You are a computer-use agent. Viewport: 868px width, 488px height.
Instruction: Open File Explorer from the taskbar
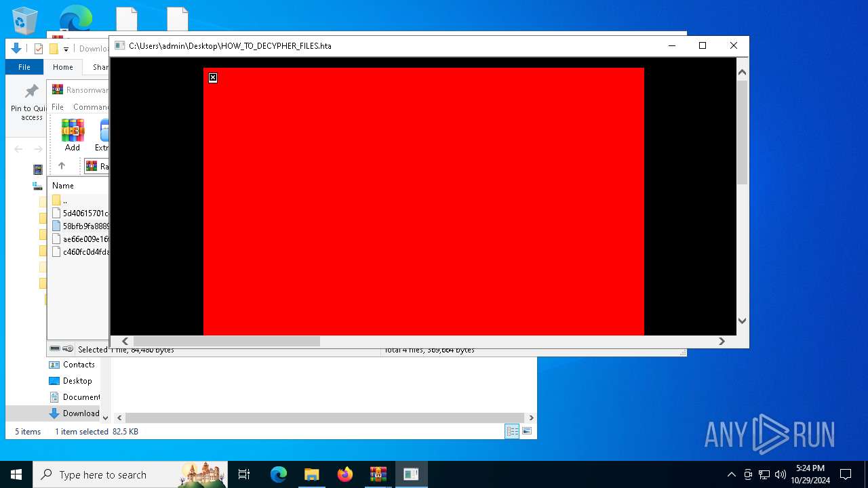(x=311, y=474)
